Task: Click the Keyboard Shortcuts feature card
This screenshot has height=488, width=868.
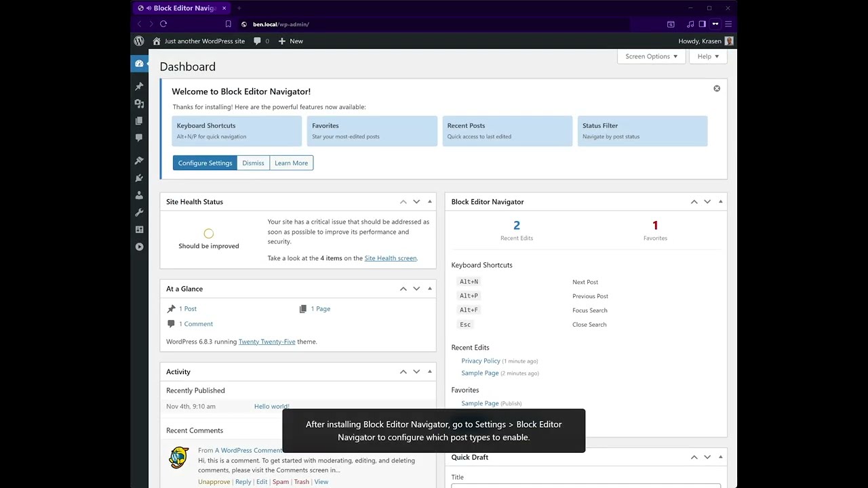Action: point(237,131)
